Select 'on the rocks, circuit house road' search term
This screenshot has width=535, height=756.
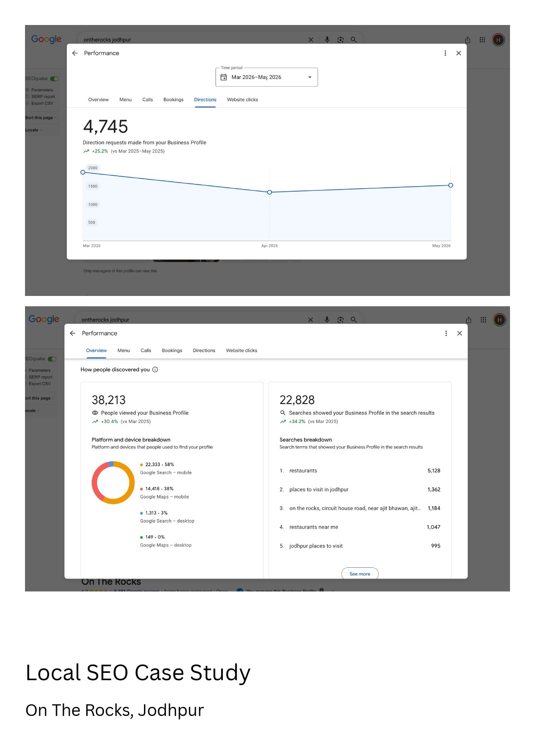click(360, 508)
